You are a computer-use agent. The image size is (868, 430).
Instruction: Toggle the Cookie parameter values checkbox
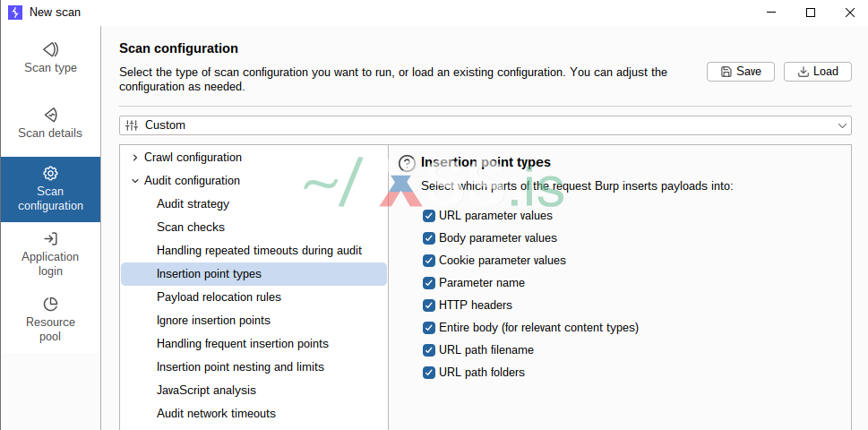pos(429,261)
